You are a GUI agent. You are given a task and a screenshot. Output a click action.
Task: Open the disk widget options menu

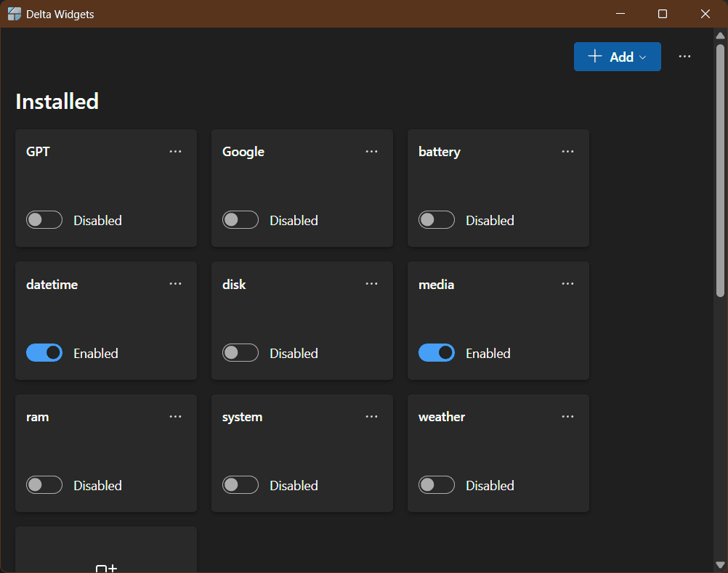(371, 283)
